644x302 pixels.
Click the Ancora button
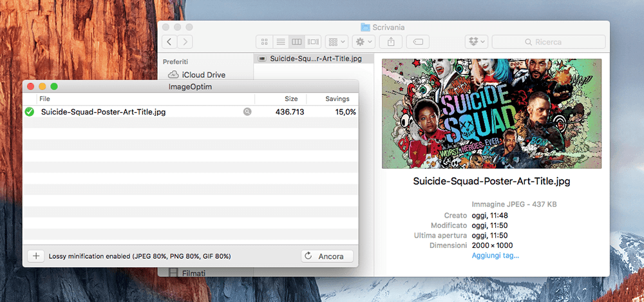tap(327, 256)
